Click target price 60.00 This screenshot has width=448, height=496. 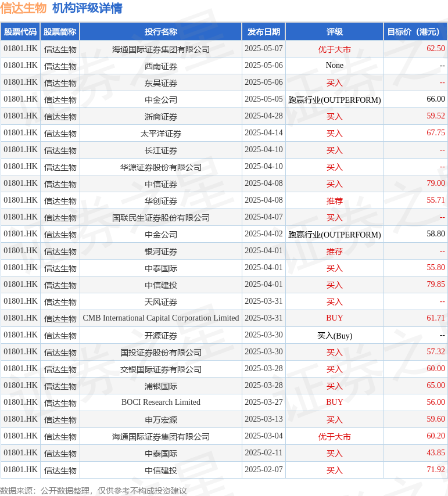point(436,369)
